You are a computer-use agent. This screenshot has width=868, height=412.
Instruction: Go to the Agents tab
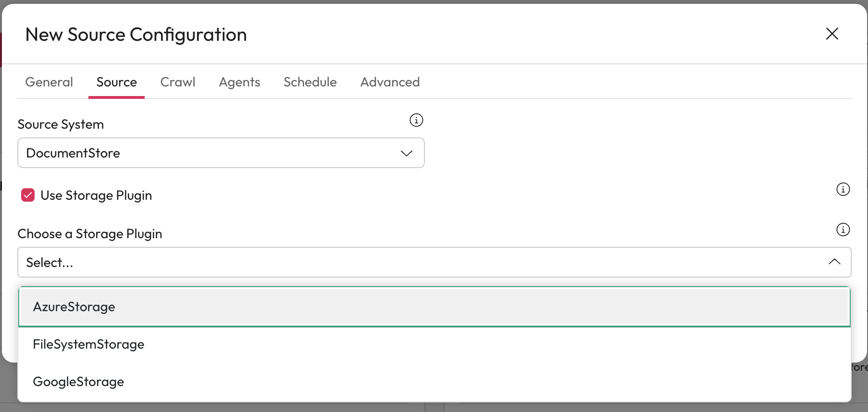tap(239, 82)
